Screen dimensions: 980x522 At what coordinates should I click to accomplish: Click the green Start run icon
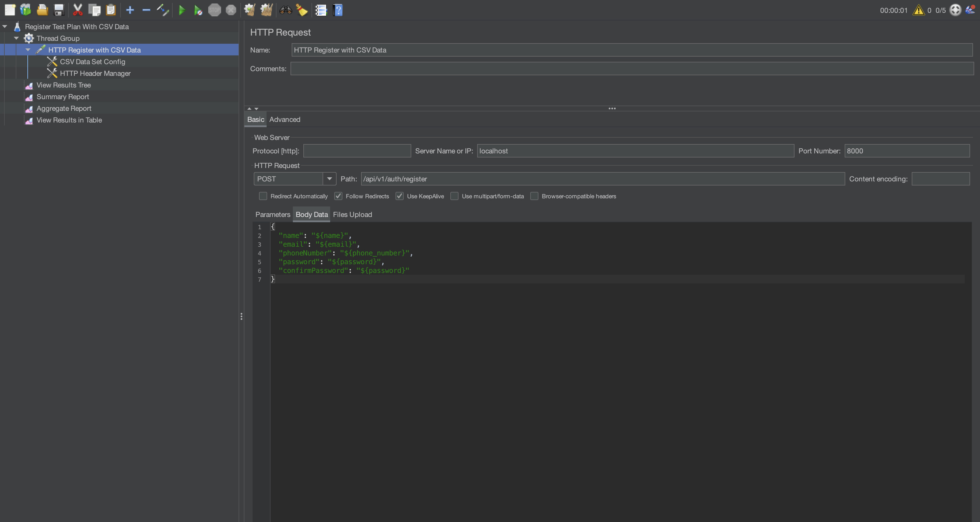click(182, 10)
